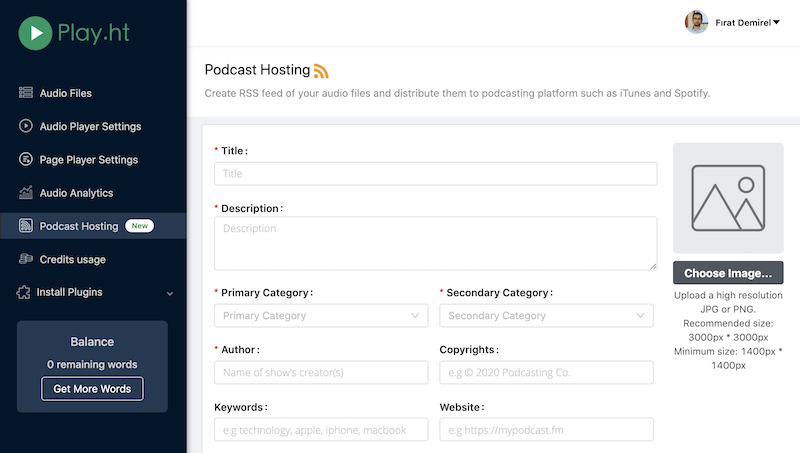Open Audio Analytics from the sidebar
The image size is (800, 453).
(x=76, y=193)
